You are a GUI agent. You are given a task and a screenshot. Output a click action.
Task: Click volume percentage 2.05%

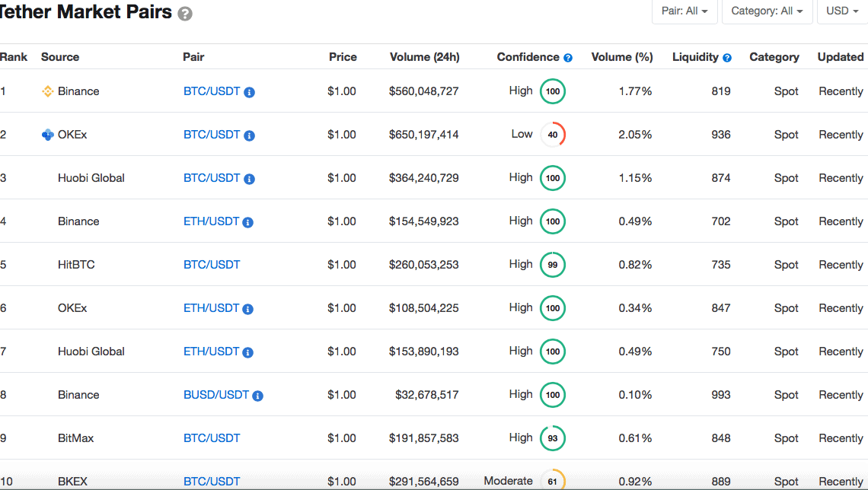point(635,135)
